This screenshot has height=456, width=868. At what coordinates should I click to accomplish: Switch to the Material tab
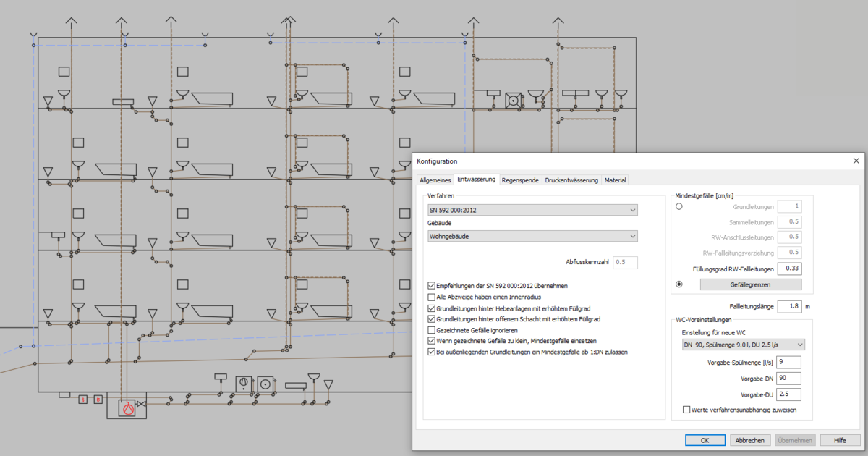click(x=615, y=180)
